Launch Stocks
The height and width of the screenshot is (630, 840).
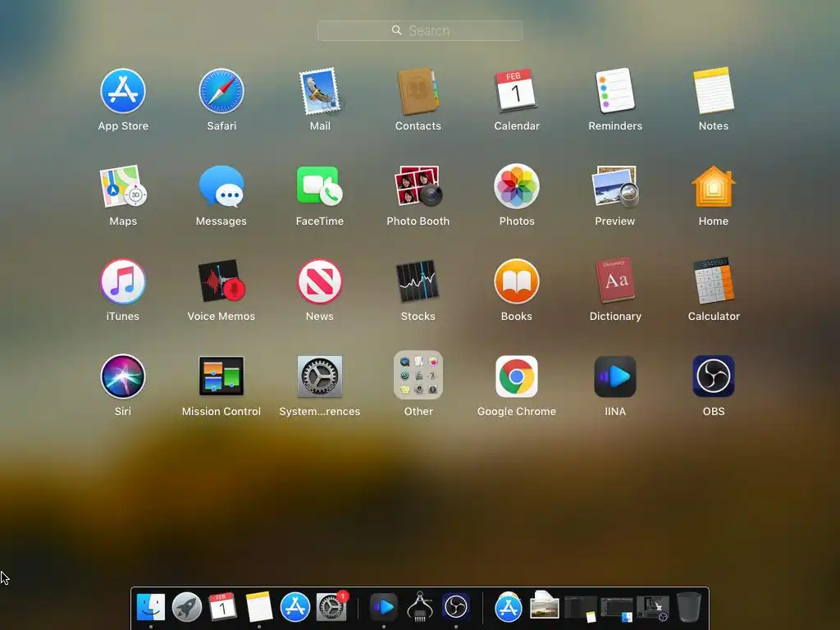(x=418, y=281)
